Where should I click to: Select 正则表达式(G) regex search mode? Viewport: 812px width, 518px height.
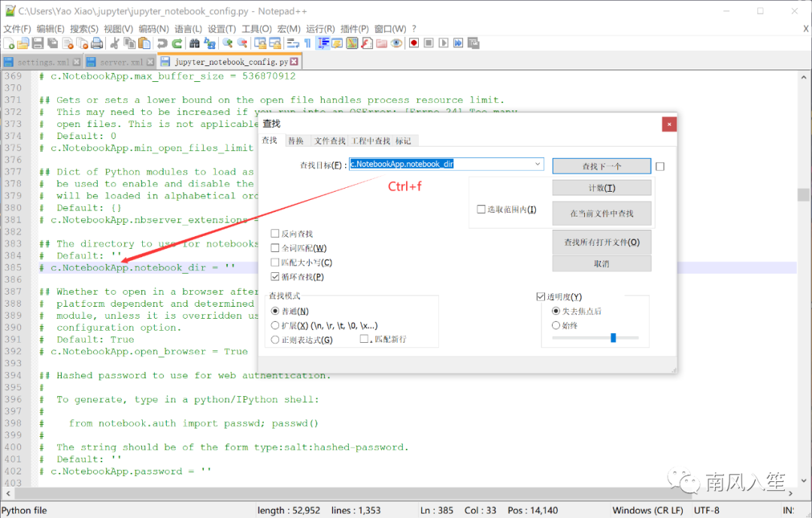[275, 340]
